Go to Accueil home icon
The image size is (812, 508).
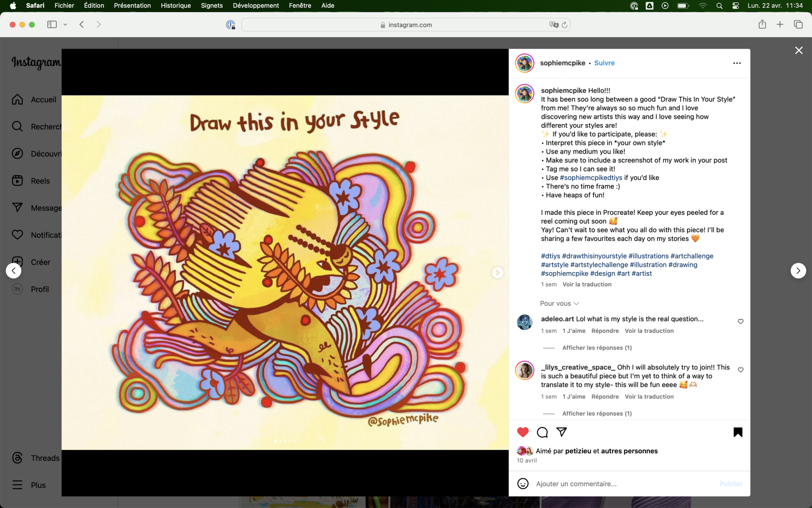pos(17,100)
